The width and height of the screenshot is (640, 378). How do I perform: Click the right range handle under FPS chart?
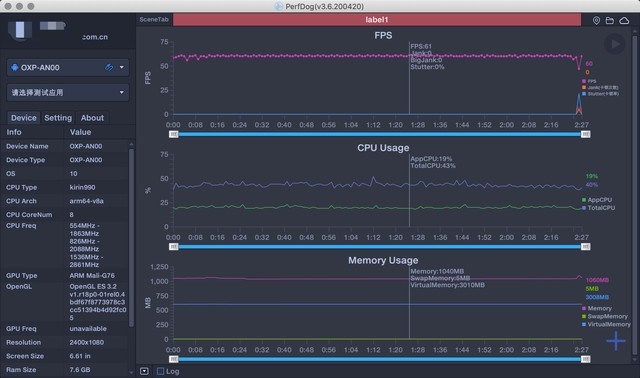tap(585, 134)
